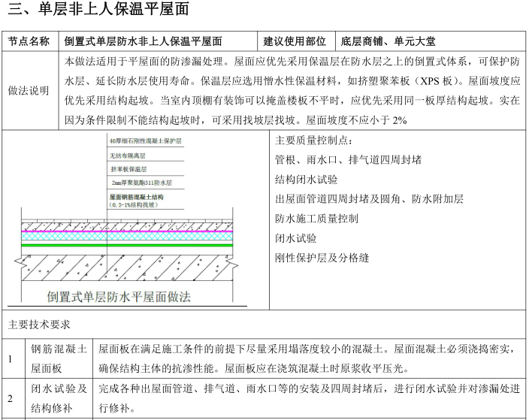Image resolution: width=529 pixels, height=420 pixels.
Task: Select the 建议使用部位 header cell
Action: coord(295,42)
